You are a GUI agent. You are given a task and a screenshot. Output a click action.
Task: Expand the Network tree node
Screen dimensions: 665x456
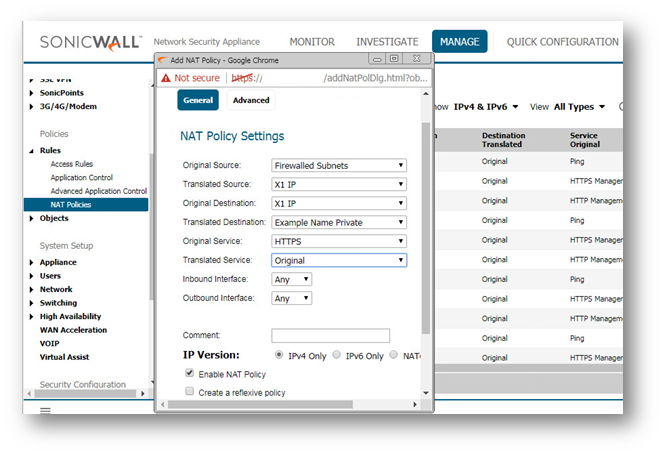coord(31,290)
